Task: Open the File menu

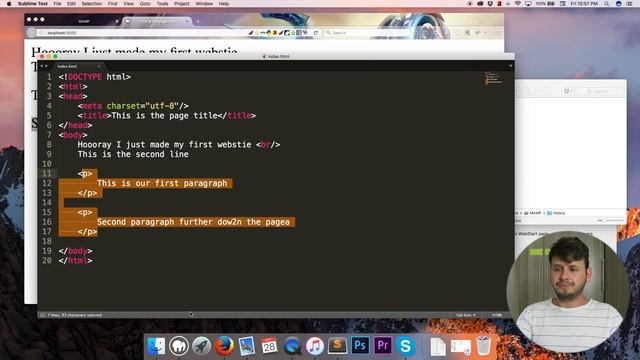Action: 57,4
